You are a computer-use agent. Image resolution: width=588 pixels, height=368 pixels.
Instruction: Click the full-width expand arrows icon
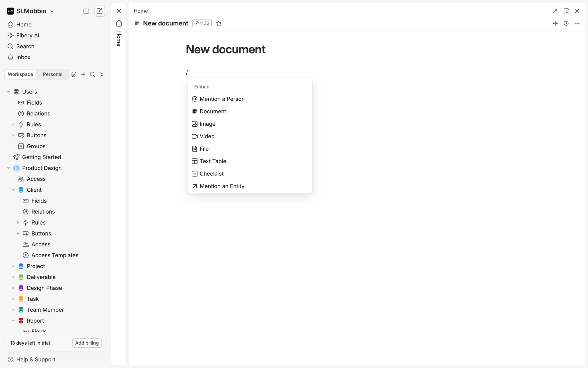tap(555, 23)
